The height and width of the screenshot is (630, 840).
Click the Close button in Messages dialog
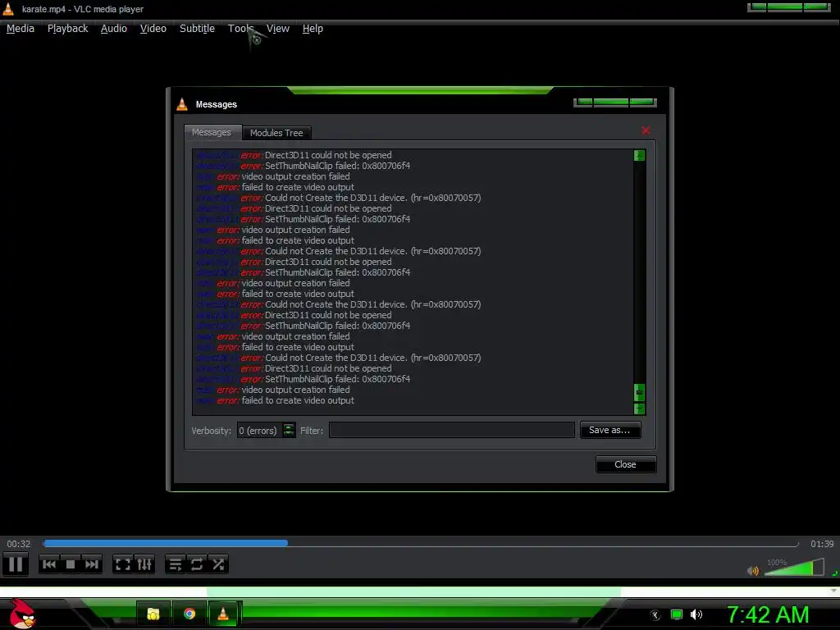pyautogui.click(x=625, y=464)
